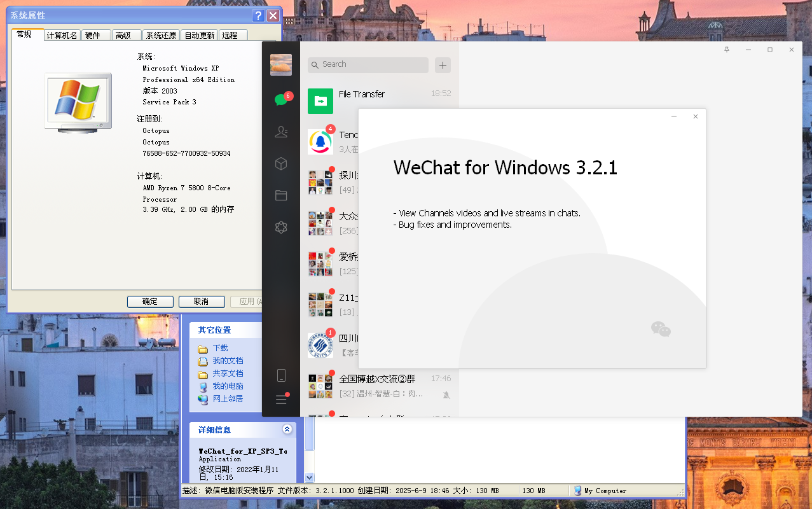This screenshot has height=509, width=812.
Task: Open the File Transfer chat
Action: (380, 101)
